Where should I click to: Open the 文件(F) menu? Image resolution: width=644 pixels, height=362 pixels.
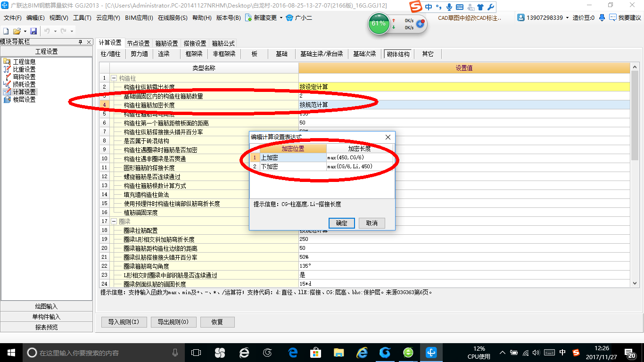coord(13,17)
